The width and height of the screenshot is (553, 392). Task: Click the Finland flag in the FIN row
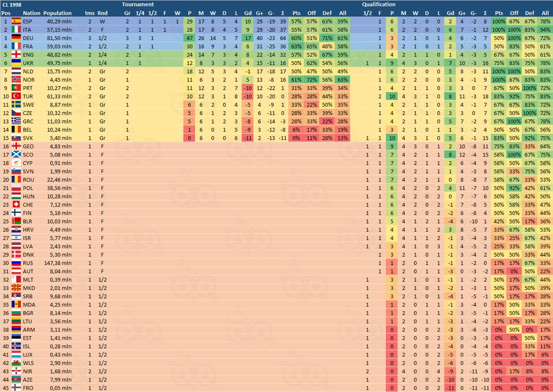(x=16, y=213)
